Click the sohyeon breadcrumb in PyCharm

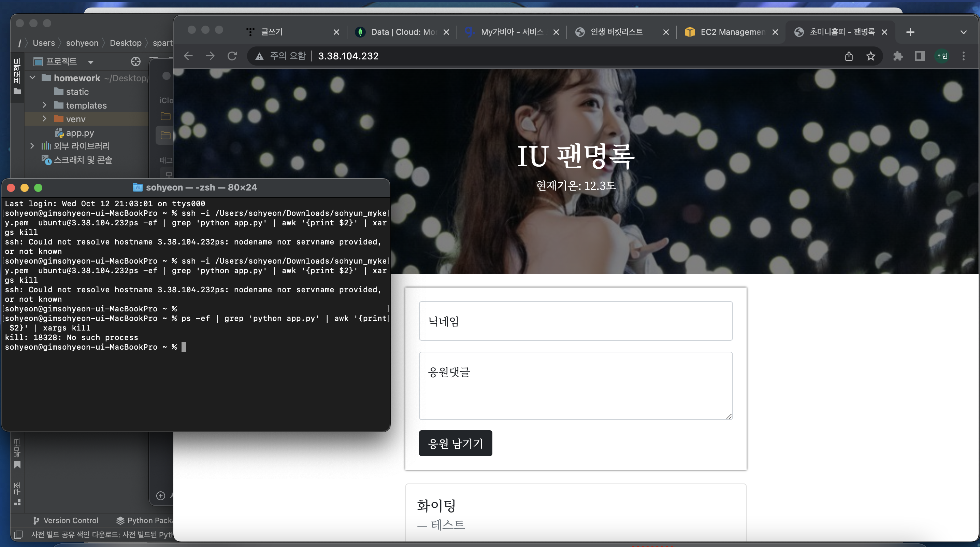(x=82, y=43)
